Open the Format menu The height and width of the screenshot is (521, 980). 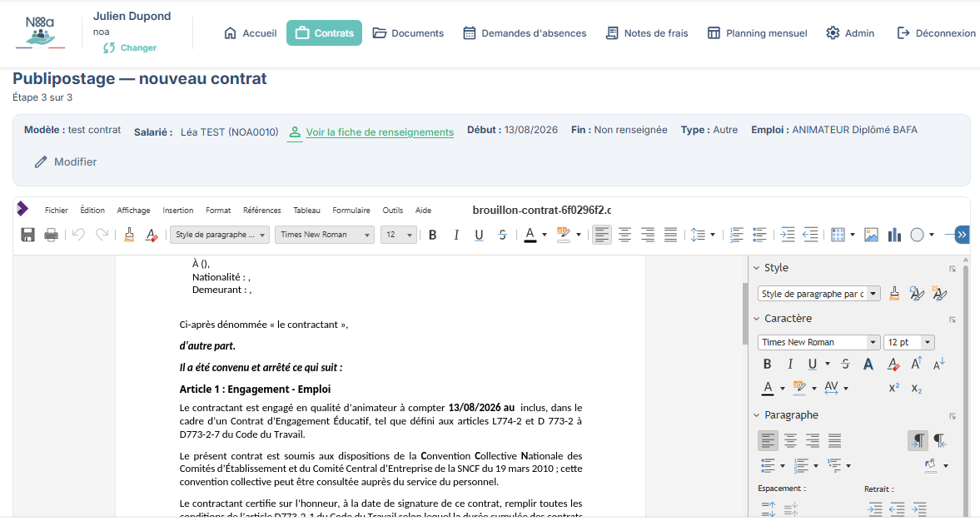click(x=218, y=211)
